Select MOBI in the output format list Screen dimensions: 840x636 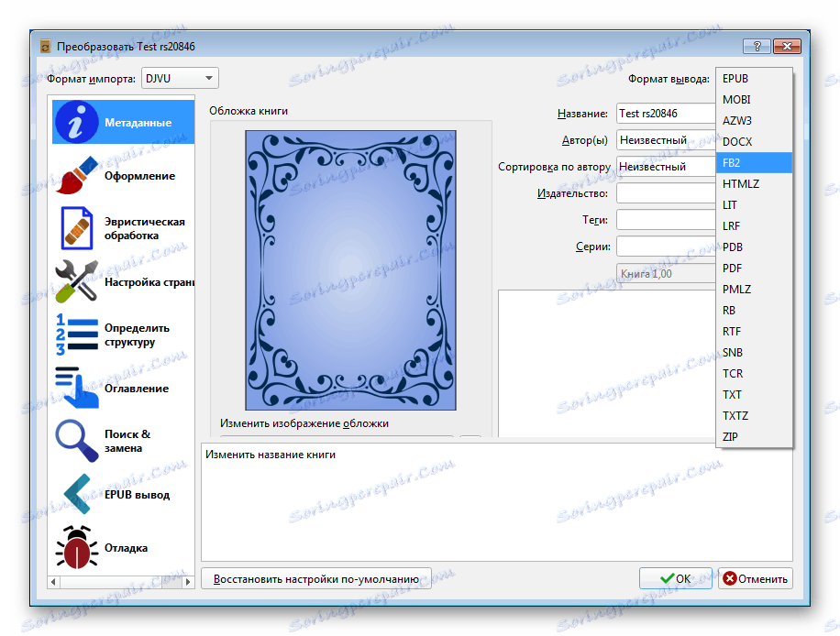tap(754, 100)
